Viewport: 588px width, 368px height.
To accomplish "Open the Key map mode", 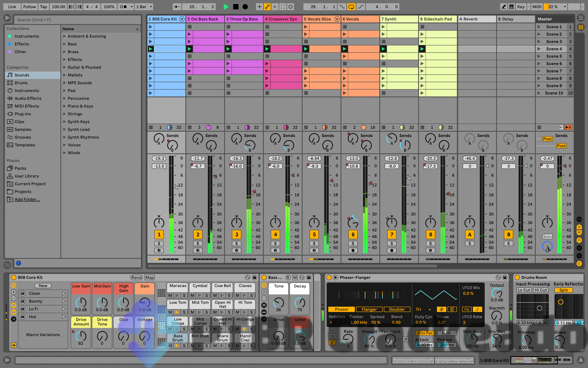I will coord(521,7).
